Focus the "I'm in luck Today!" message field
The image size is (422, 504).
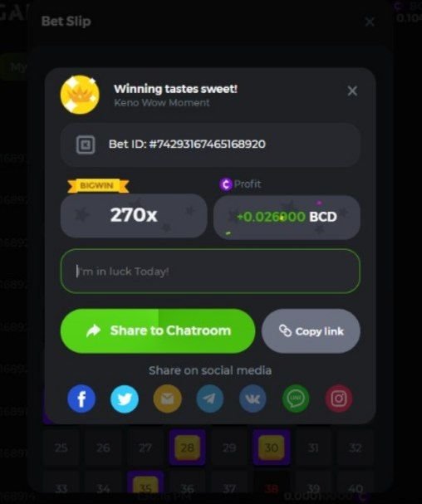point(210,271)
